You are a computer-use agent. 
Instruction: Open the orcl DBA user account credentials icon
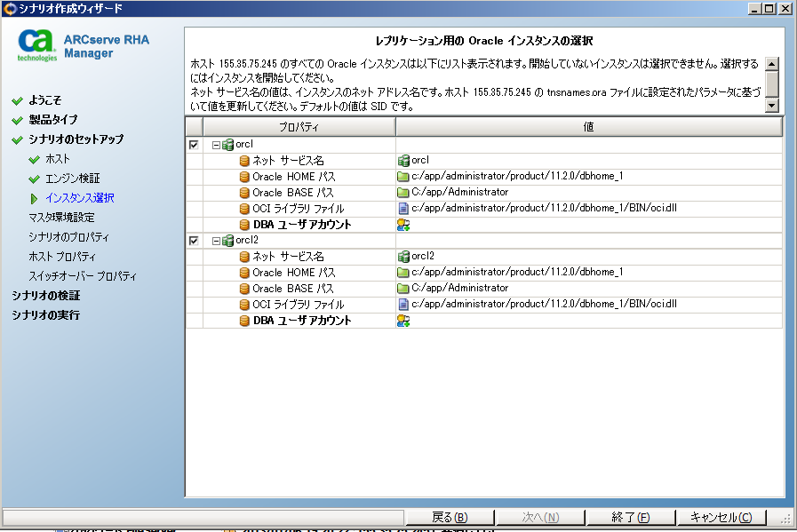point(403,225)
